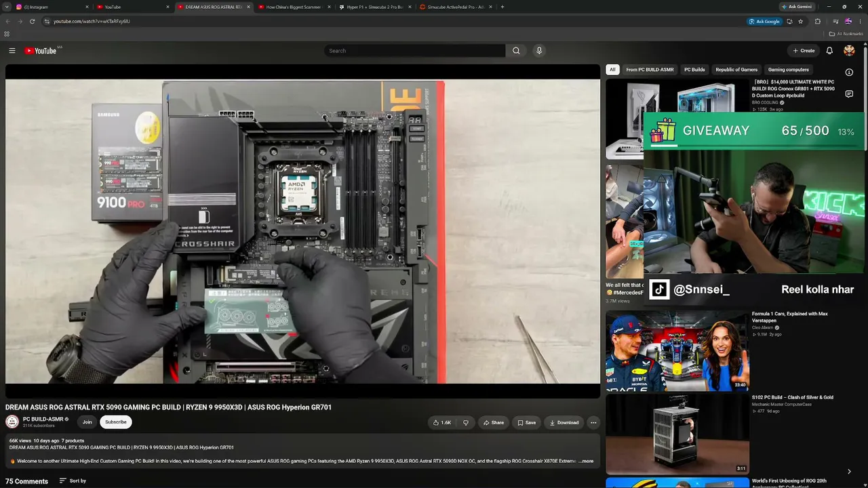Open the Cleo Abram channel link
The height and width of the screenshot is (488, 868).
click(x=763, y=327)
